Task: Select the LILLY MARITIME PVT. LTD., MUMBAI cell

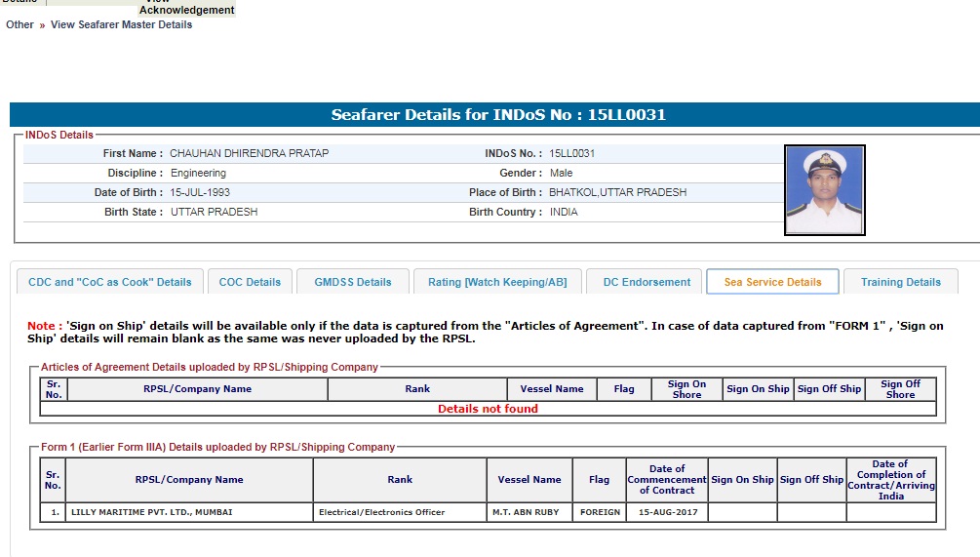Action: click(x=151, y=512)
